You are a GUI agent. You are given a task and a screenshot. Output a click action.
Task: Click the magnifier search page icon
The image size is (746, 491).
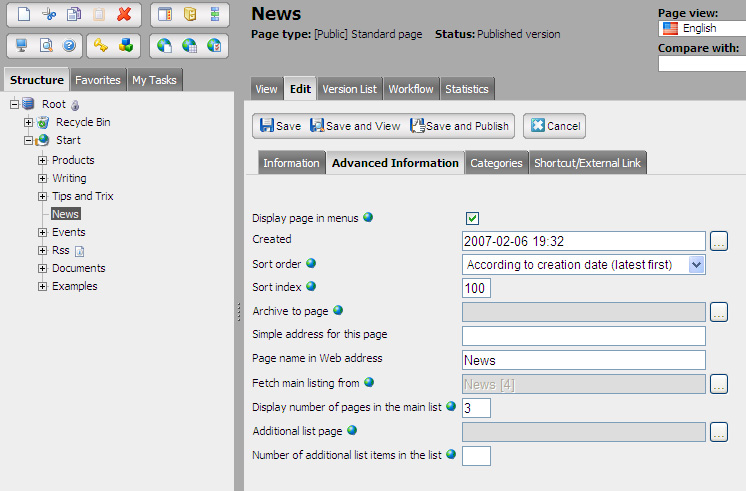(x=46, y=45)
